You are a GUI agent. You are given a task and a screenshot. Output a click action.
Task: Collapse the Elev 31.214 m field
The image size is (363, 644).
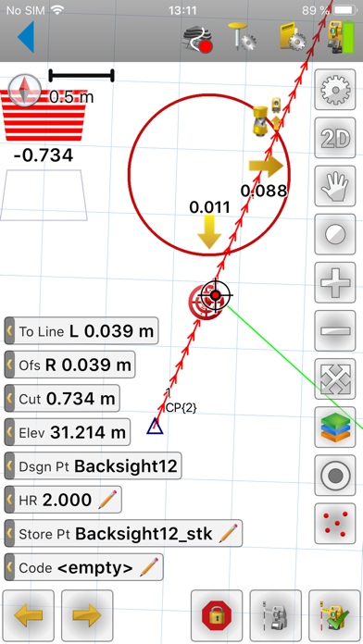[x=9, y=432]
